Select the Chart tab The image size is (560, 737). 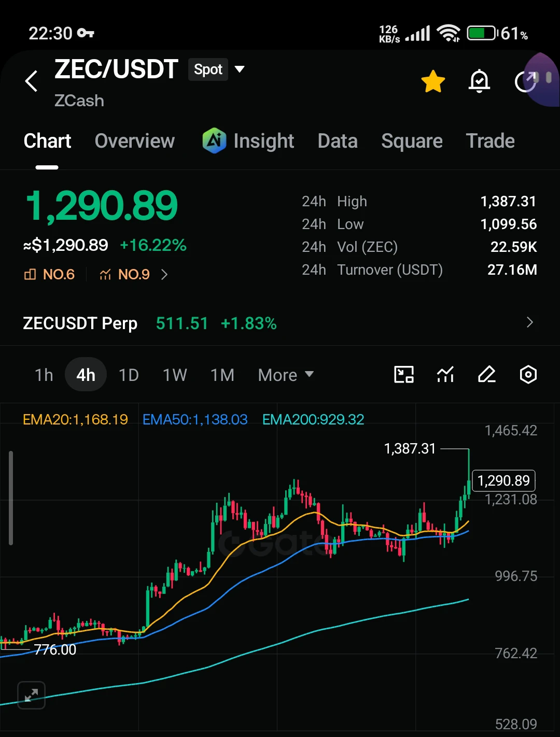47,141
